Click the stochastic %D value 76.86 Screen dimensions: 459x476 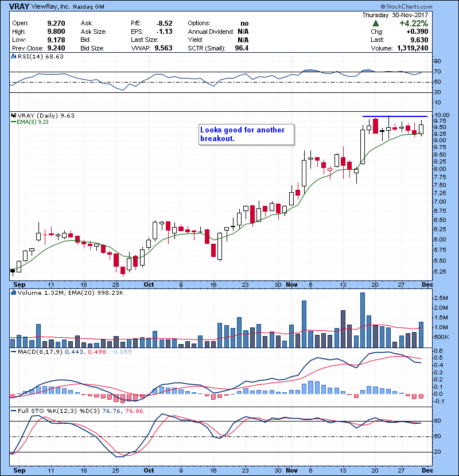[x=134, y=411]
